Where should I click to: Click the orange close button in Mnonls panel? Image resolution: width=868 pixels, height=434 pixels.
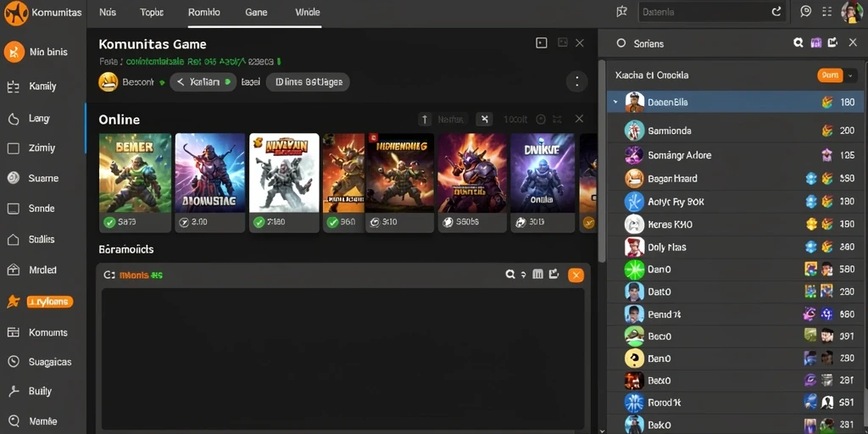(x=576, y=275)
